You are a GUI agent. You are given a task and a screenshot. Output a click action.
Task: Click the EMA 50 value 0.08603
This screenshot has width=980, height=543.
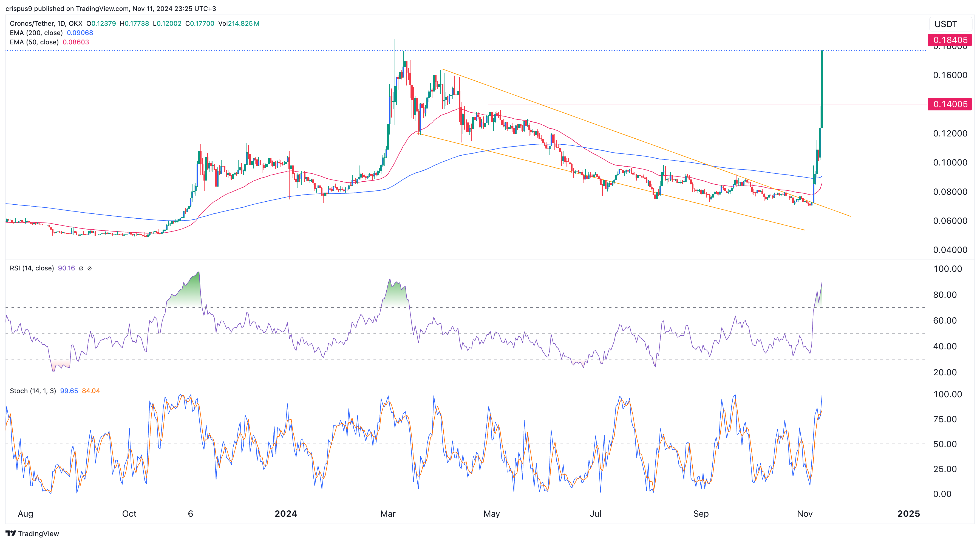76,42
